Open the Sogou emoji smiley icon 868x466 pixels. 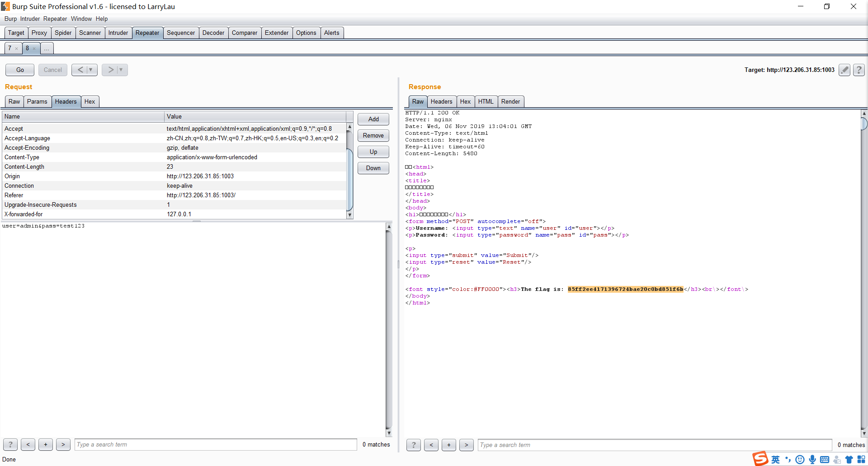pyautogui.click(x=800, y=460)
